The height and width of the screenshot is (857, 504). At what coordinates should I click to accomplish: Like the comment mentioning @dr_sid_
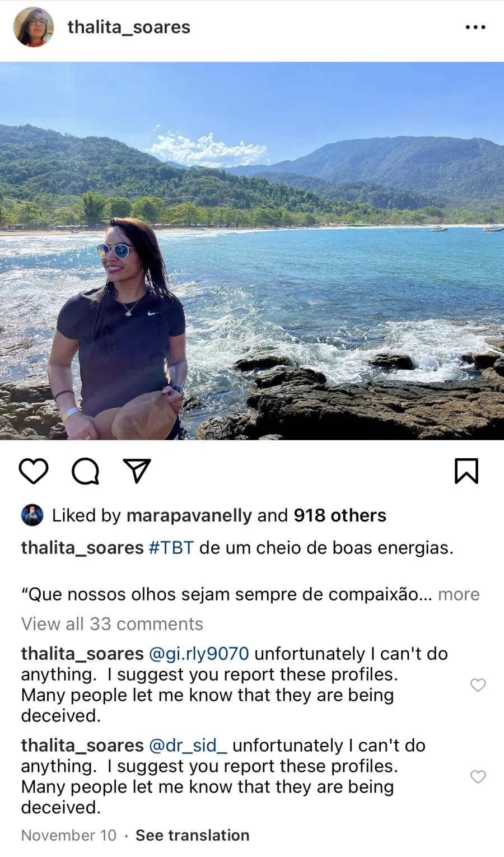[x=478, y=777]
